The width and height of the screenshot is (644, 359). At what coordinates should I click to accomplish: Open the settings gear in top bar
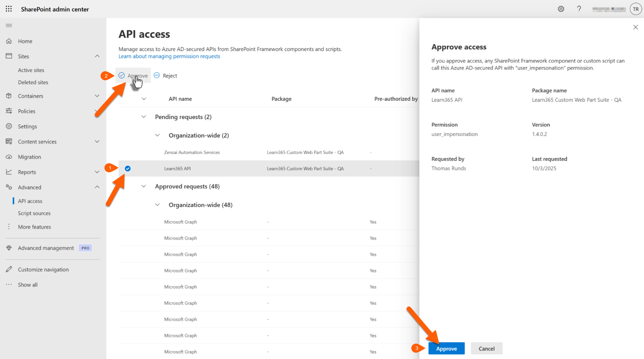561,9
